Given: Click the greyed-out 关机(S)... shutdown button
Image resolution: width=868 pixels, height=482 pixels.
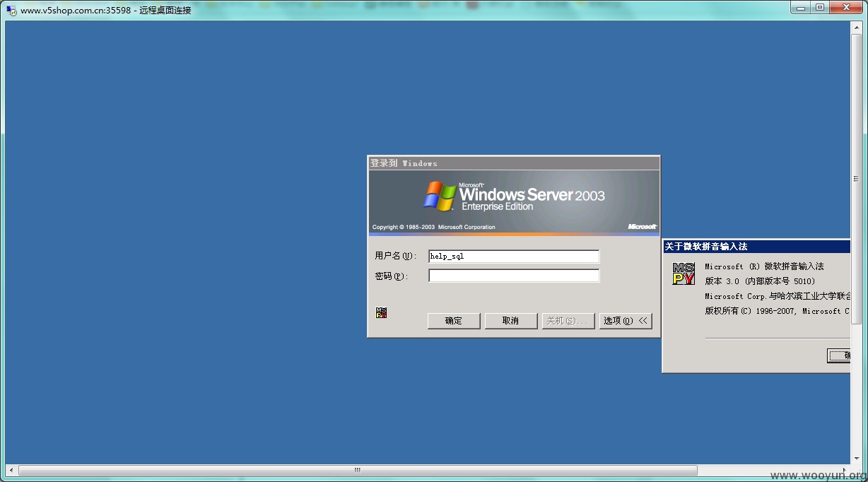Looking at the screenshot, I should [568, 321].
